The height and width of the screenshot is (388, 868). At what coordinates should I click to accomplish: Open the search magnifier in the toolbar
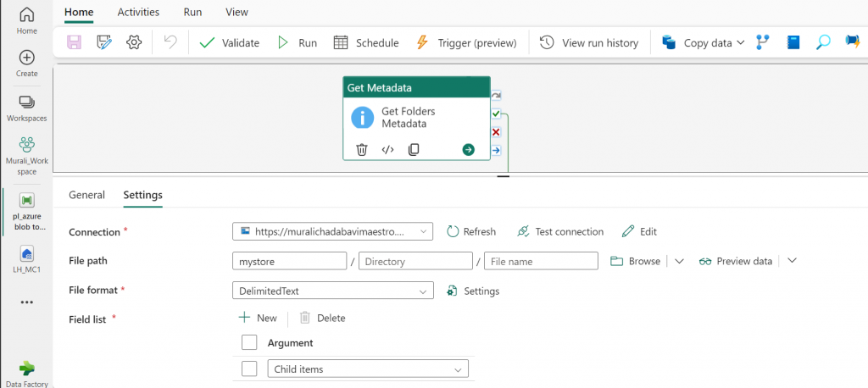click(823, 42)
